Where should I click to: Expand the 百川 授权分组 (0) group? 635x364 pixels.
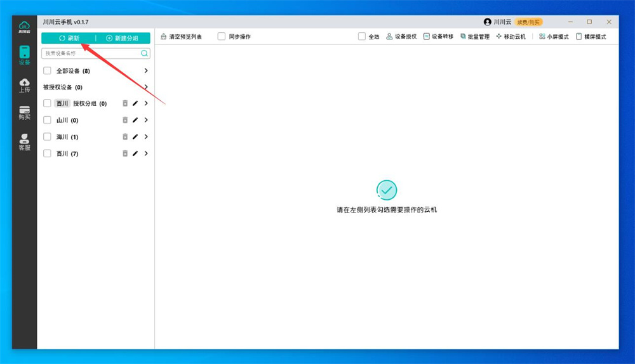click(x=146, y=103)
